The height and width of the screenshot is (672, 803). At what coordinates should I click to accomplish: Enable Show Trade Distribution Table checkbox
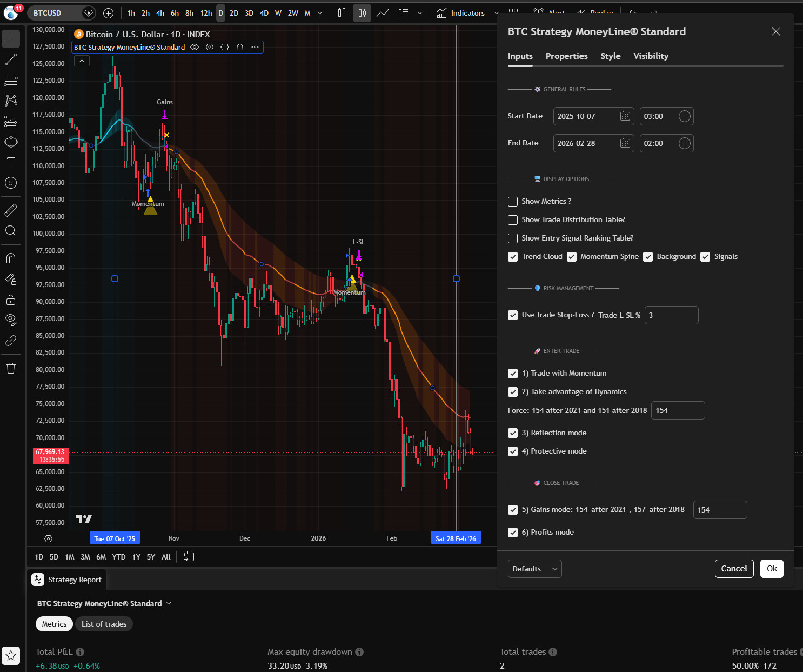513,220
